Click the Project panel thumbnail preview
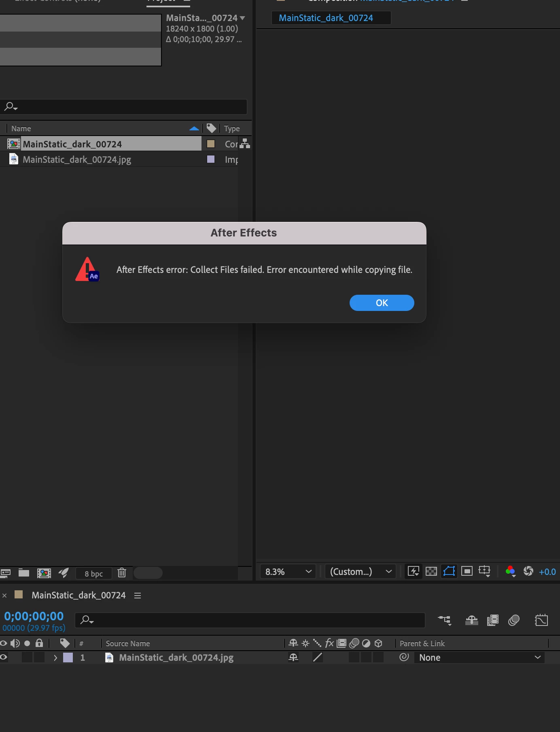 [81, 40]
